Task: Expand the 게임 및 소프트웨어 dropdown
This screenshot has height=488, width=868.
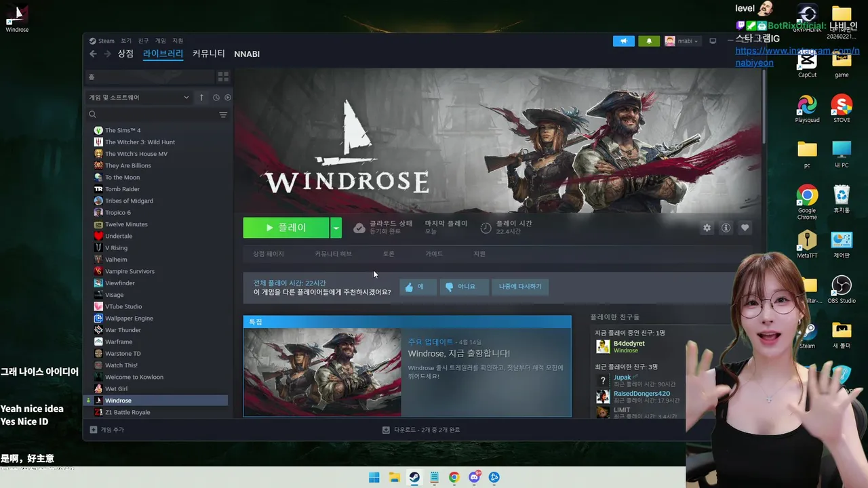Action: [139, 98]
